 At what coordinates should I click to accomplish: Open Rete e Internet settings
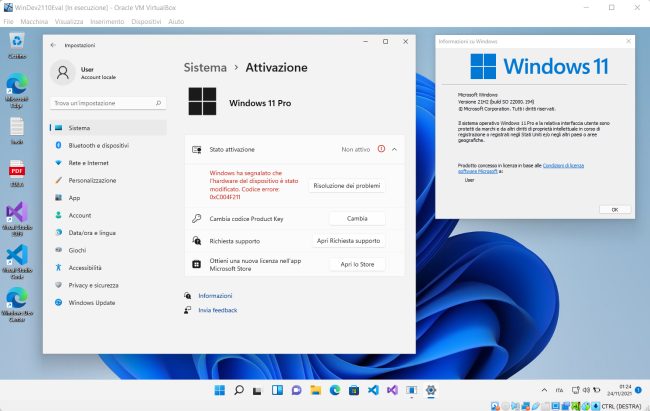[x=108, y=163]
